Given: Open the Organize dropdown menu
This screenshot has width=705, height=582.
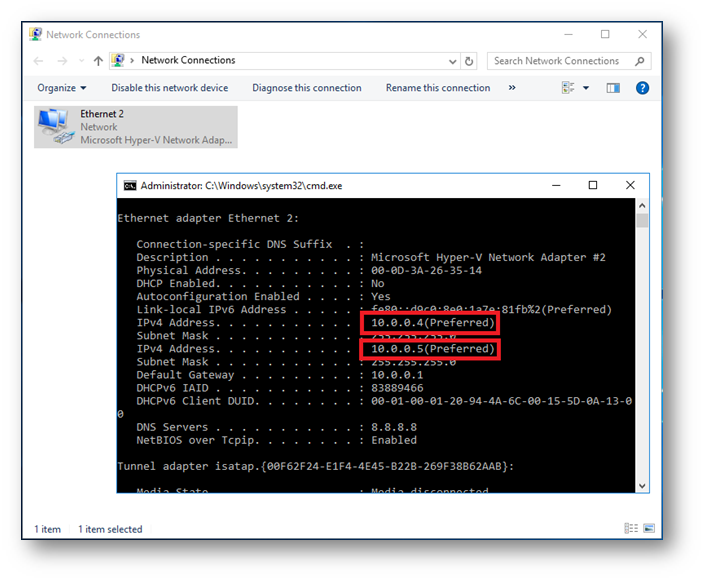Looking at the screenshot, I should click(x=62, y=88).
